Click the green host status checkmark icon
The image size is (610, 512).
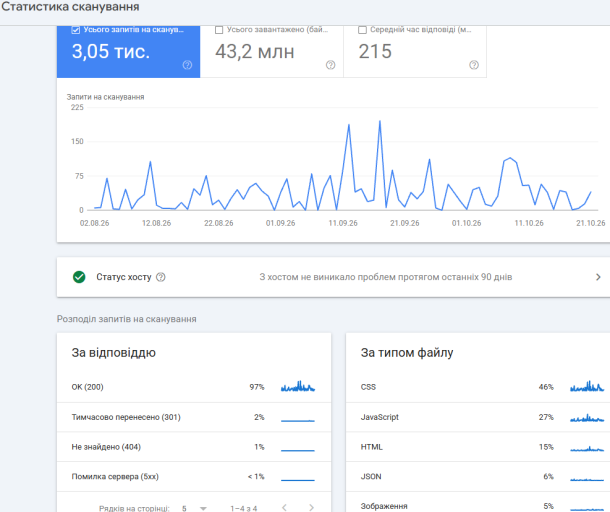[79, 277]
